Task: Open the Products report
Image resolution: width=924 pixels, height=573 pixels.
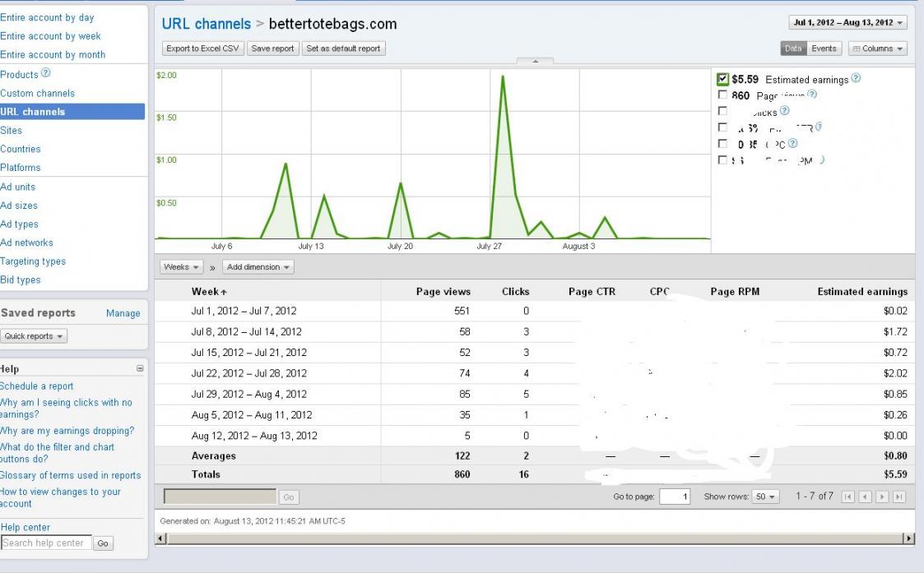Action: click(19, 75)
